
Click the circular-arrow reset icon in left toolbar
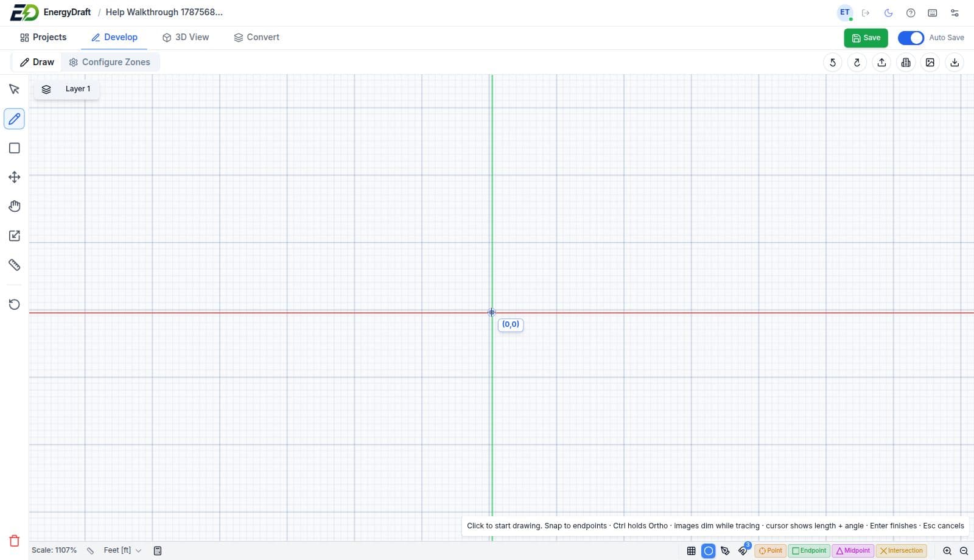tap(15, 304)
